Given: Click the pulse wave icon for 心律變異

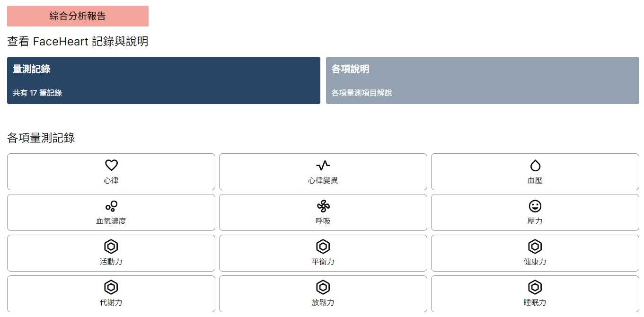Looking at the screenshot, I should click(323, 165).
